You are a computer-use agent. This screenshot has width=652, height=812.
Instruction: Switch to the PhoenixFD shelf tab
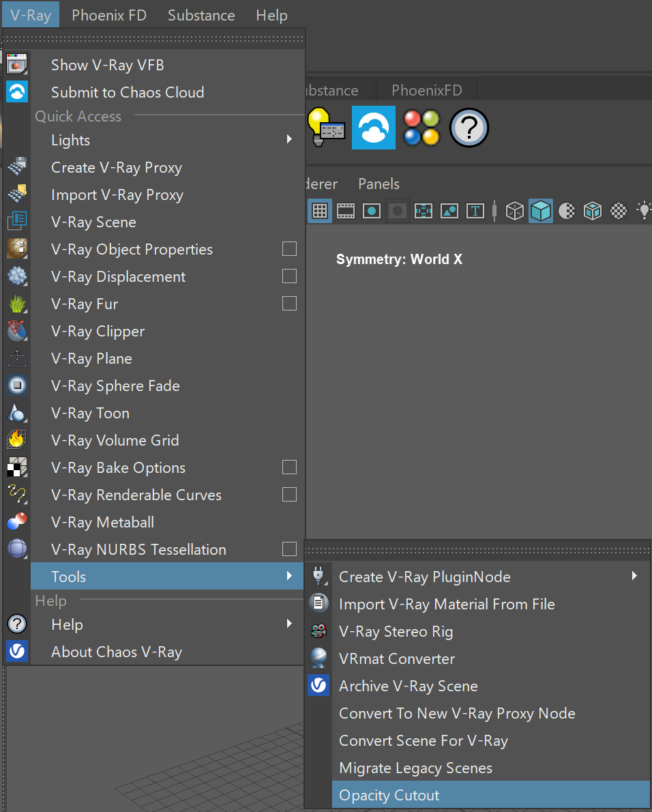coord(427,90)
